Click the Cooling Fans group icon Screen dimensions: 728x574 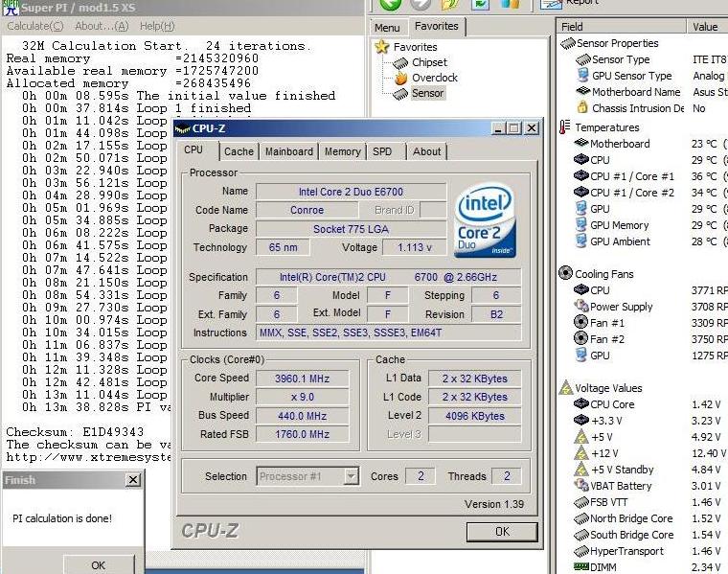tap(565, 272)
